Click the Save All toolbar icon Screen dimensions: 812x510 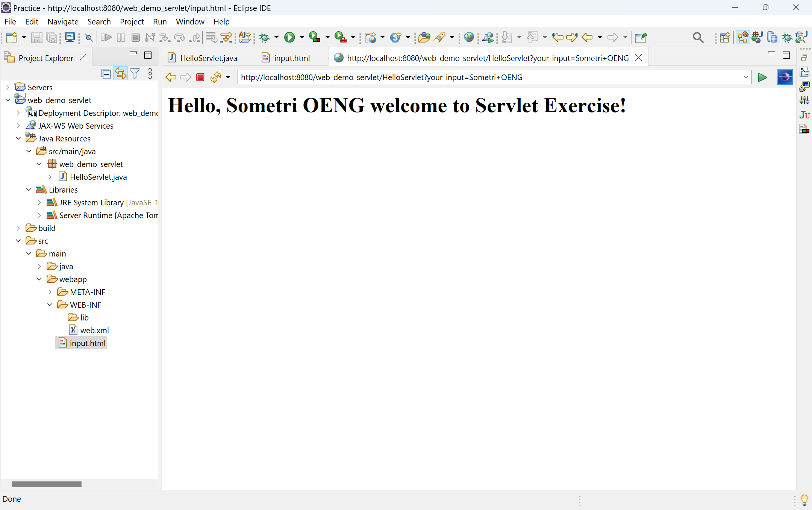(52, 37)
